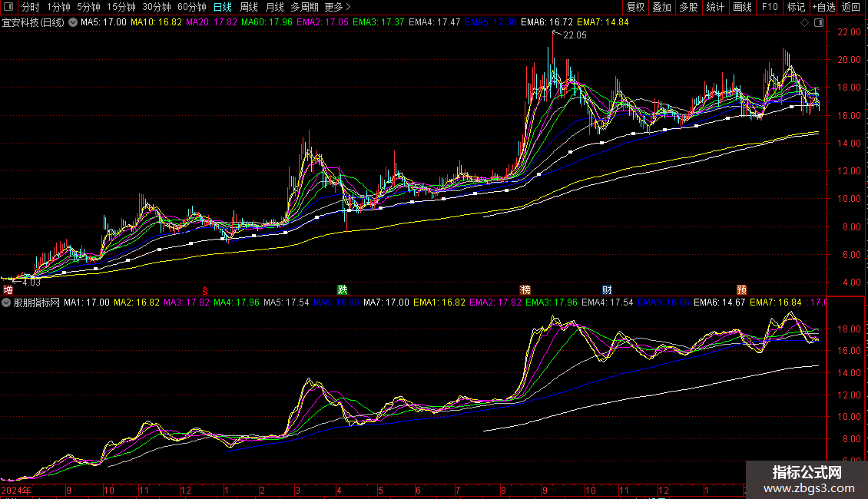Screen dimensions: 868x499
Task: Click the 标记 mark button
Action: (x=796, y=7)
